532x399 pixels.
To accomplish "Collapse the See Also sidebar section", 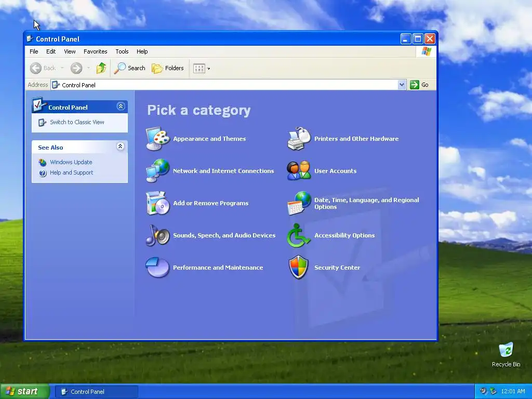I will coord(120,147).
